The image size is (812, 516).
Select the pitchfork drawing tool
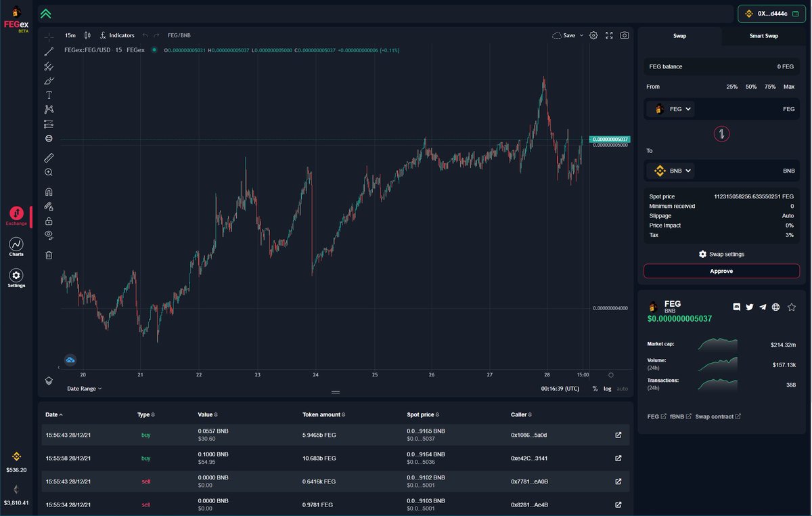click(49, 66)
